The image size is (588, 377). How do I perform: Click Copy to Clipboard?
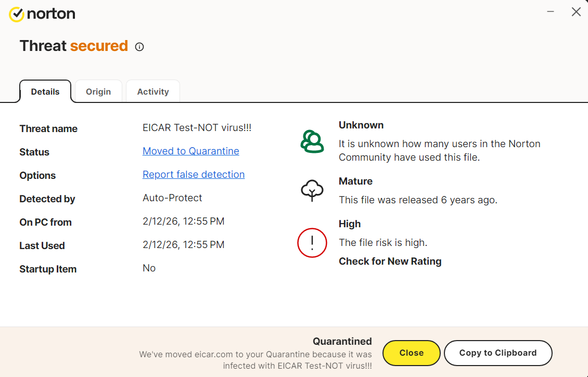497,353
